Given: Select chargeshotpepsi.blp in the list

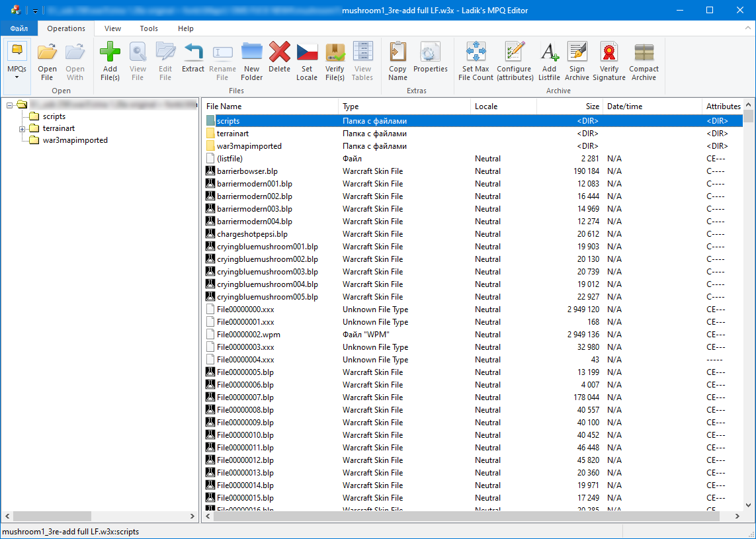Looking at the screenshot, I should pos(473,234).
